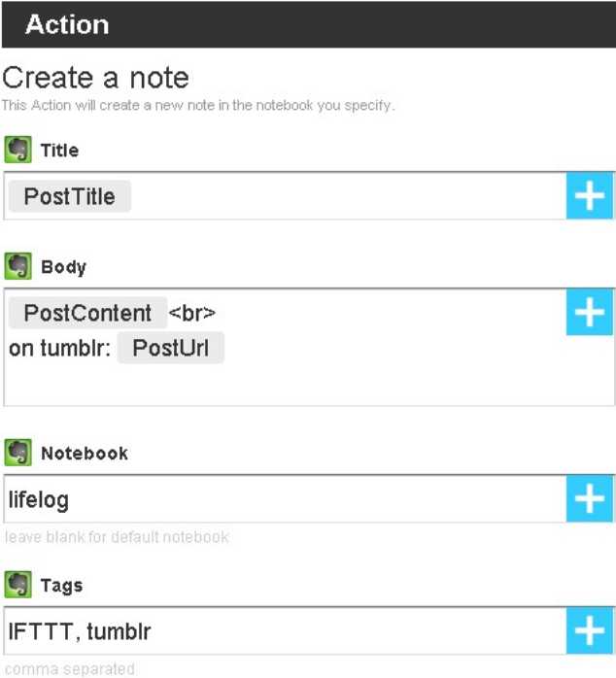Click the Action description text below the heading
The width and height of the screenshot is (616, 678).
(x=198, y=105)
